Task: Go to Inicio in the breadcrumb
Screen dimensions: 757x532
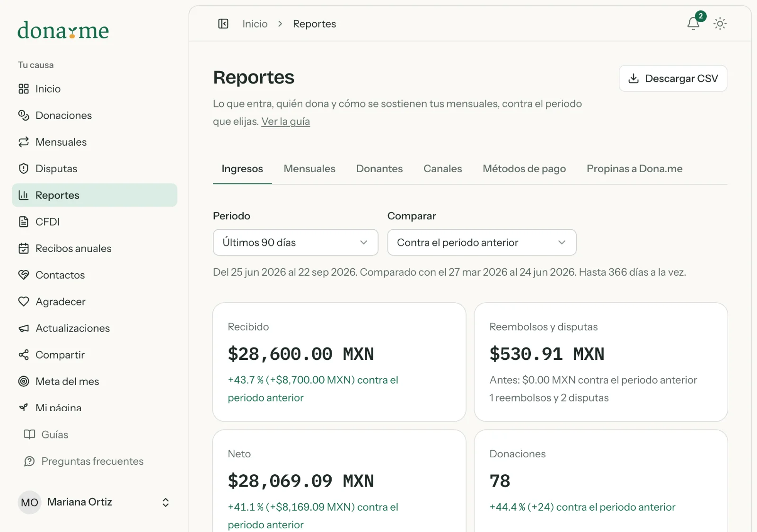Action: pyautogui.click(x=255, y=24)
